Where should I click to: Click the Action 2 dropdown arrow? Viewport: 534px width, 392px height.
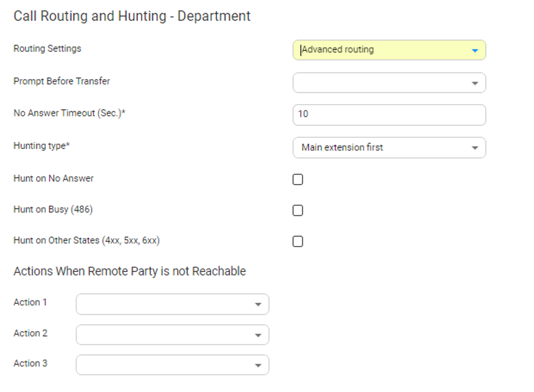click(258, 335)
